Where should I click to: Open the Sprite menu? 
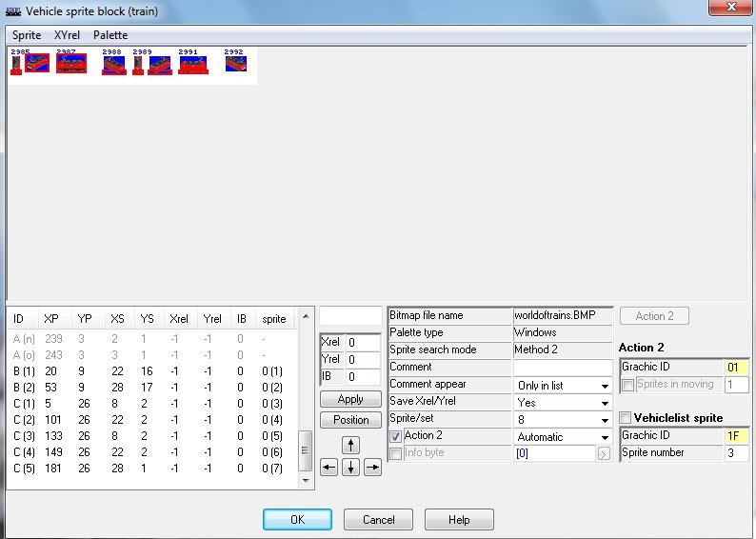coord(27,35)
